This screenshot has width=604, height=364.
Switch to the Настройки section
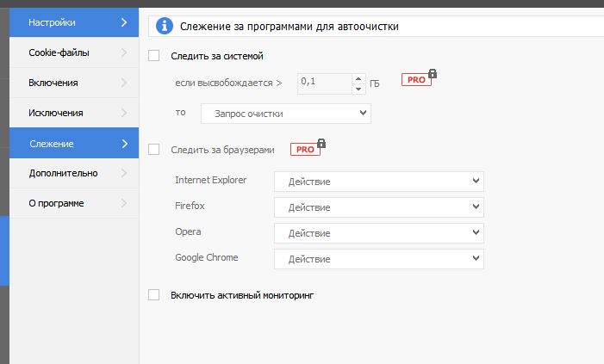pyautogui.click(x=73, y=22)
